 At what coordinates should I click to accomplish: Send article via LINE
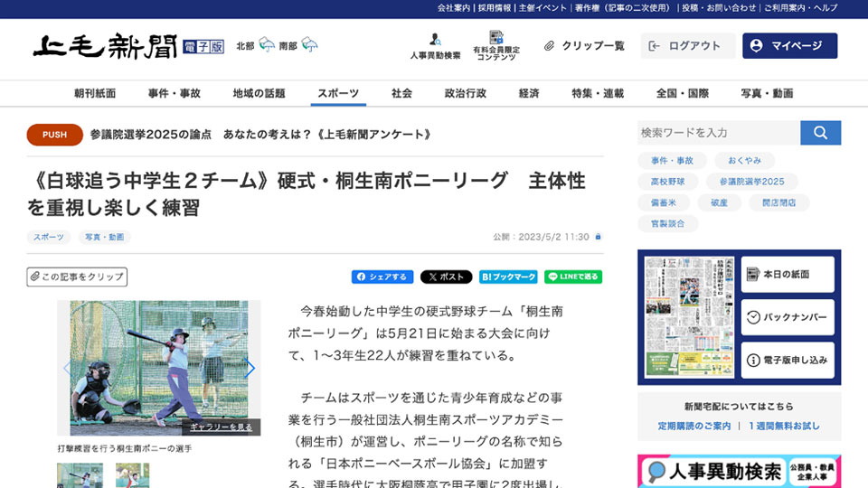point(573,277)
